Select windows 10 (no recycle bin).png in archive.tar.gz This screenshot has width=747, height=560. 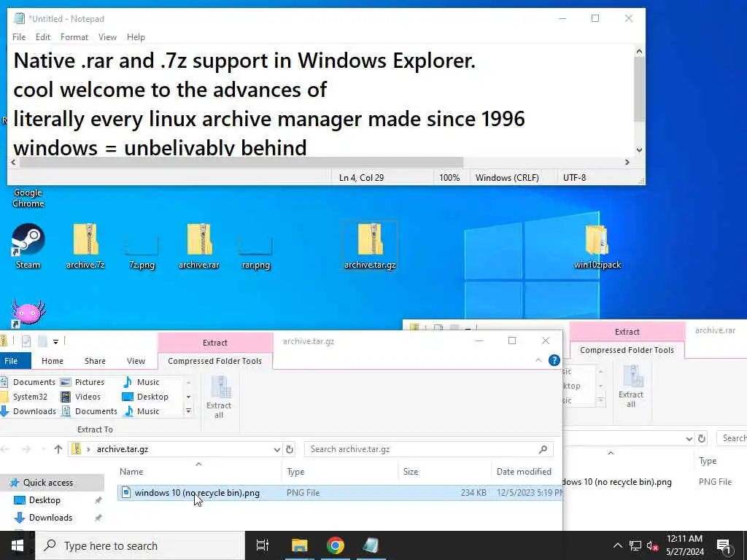click(x=340, y=493)
